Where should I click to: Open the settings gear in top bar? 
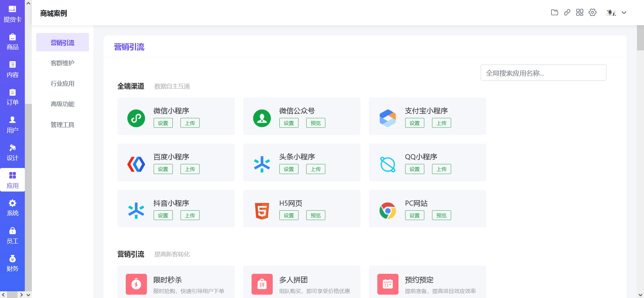coord(593,12)
